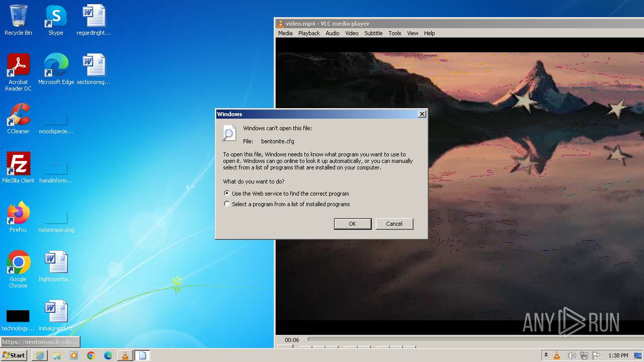Click the 'bentonite.cfg' file name text
Viewport: 644px width, 362px height.
(x=278, y=141)
